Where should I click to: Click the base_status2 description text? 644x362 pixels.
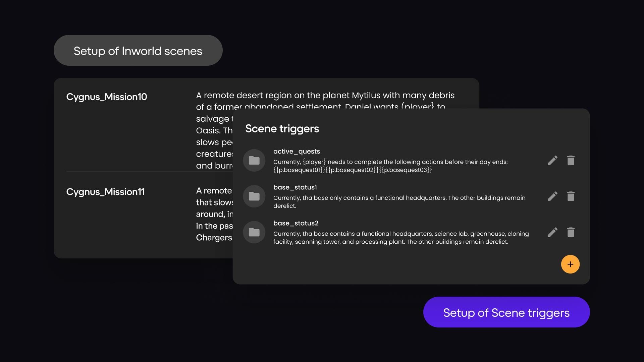click(400, 238)
